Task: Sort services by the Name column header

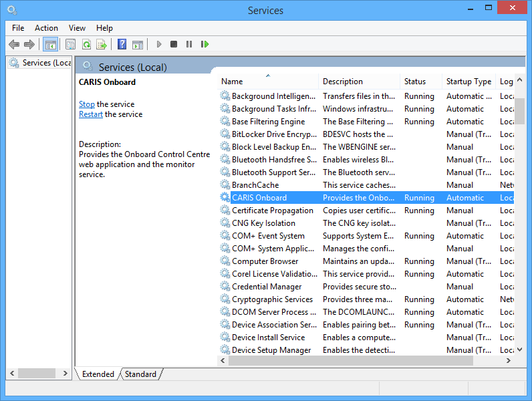Action: pyautogui.click(x=267, y=82)
